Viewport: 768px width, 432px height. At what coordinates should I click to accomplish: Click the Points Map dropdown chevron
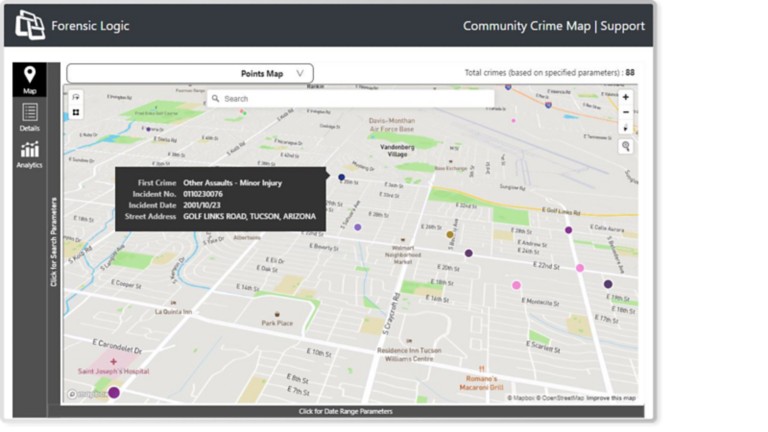pyautogui.click(x=300, y=73)
